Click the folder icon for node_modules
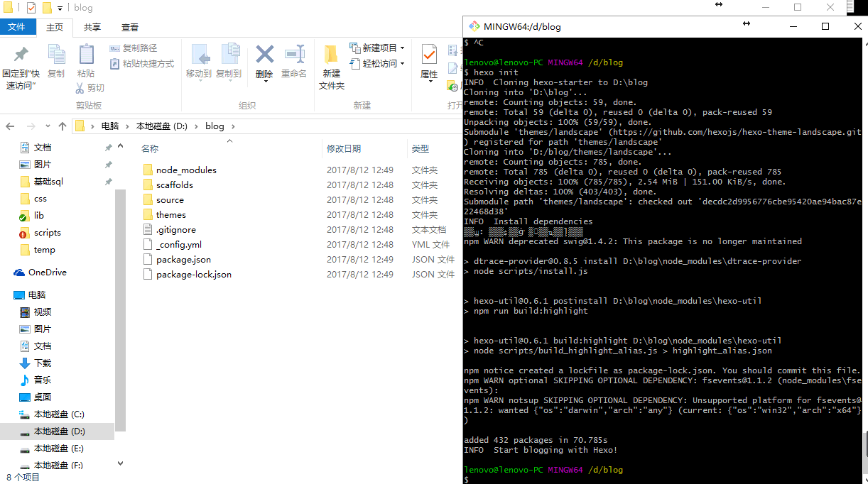 tap(148, 170)
